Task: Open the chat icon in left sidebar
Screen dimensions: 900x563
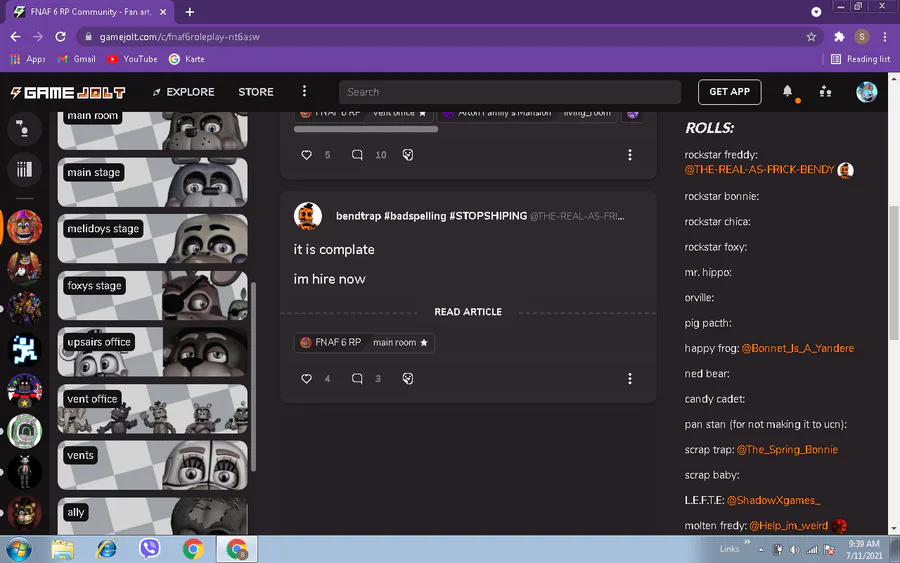Action: [24, 129]
